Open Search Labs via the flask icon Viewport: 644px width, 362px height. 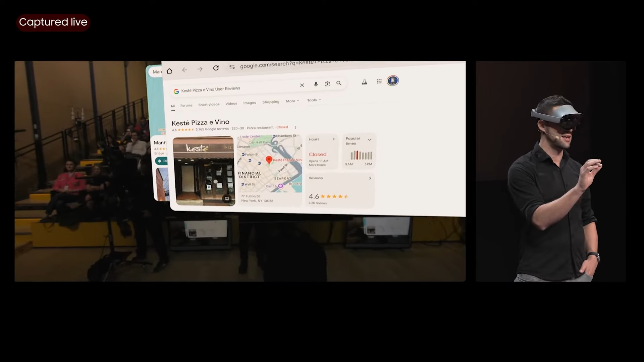364,82
